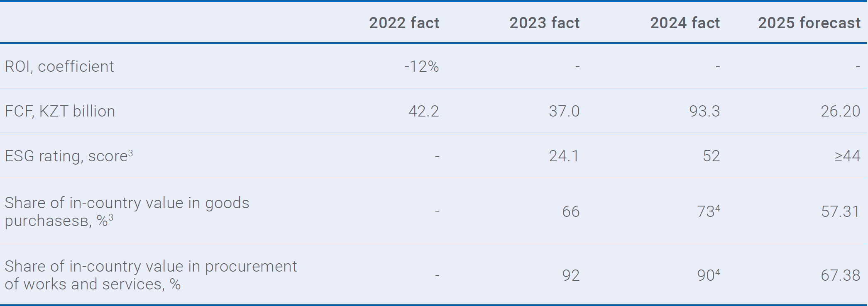868x306 pixels.
Task: Select the ≥44 ESG forecast cell
Action: point(847,156)
